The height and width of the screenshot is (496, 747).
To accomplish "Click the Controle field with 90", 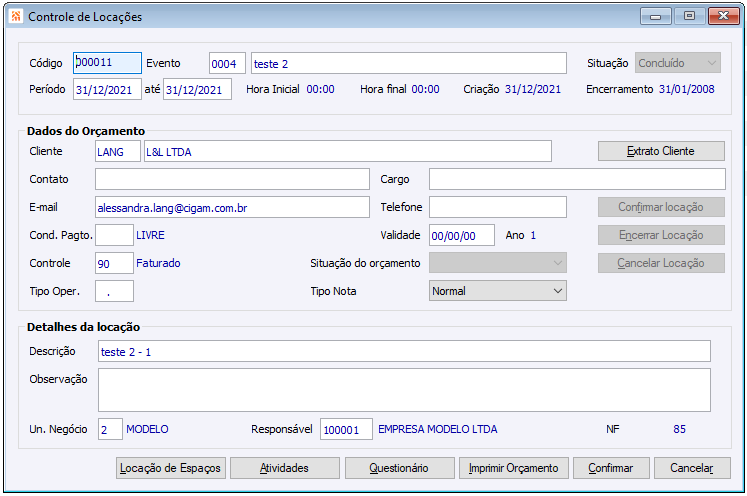I will point(114,263).
